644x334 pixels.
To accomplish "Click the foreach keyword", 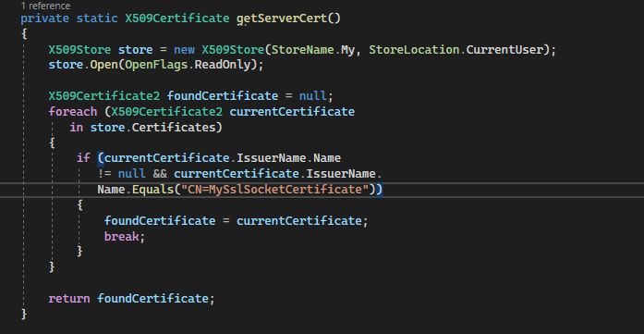I will coord(73,111).
